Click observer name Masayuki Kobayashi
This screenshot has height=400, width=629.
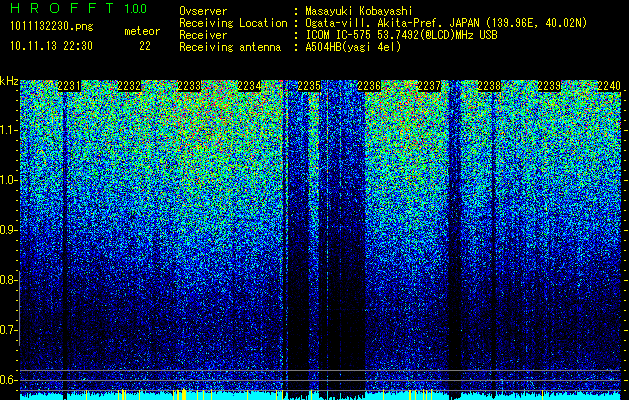pyautogui.click(x=359, y=11)
